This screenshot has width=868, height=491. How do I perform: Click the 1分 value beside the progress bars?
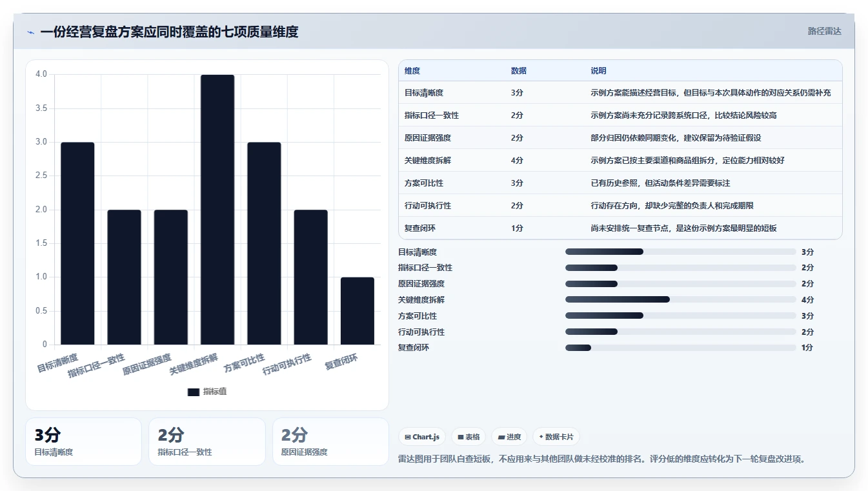(x=807, y=348)
